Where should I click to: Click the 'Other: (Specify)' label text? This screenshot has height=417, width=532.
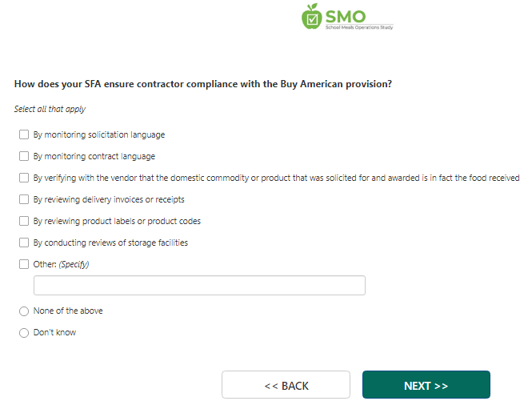61,264
